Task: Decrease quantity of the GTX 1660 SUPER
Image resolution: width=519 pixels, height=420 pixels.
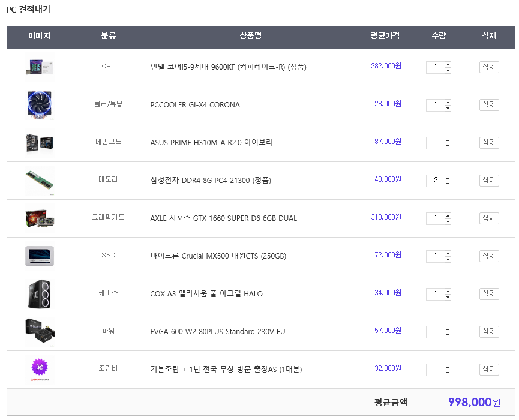Action: pos(448,221)
